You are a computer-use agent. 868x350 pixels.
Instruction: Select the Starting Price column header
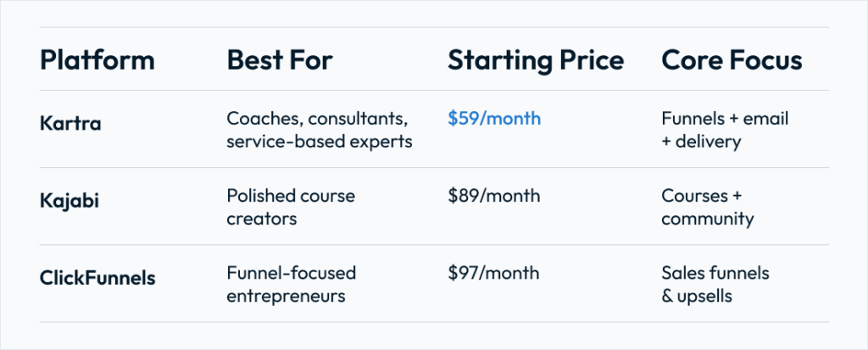click(x=536, y=60)
